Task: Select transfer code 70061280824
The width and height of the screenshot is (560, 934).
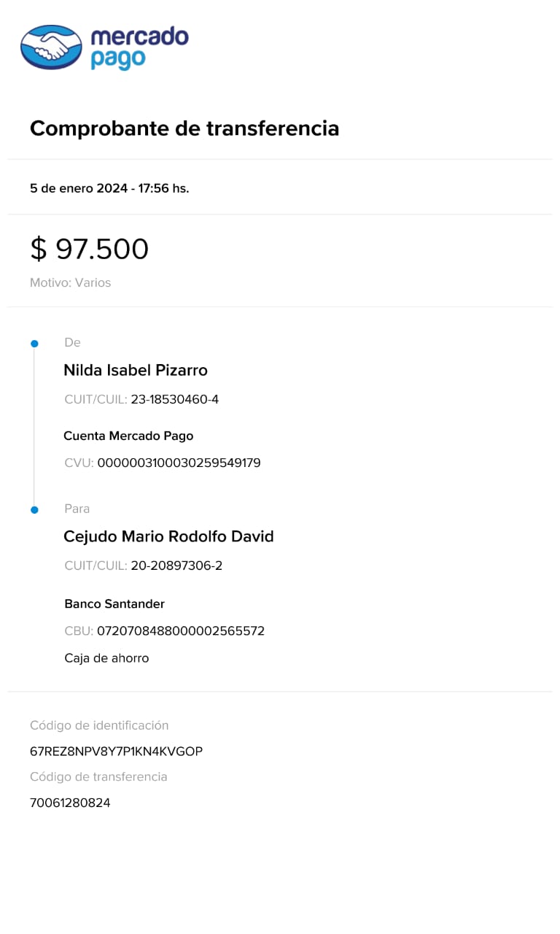Action: (70, 803)
